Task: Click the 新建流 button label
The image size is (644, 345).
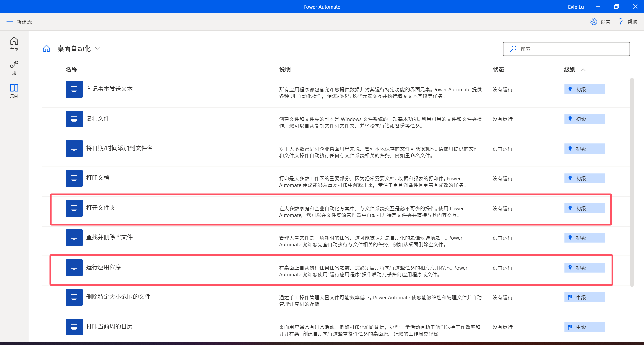Action: [24, 22]
